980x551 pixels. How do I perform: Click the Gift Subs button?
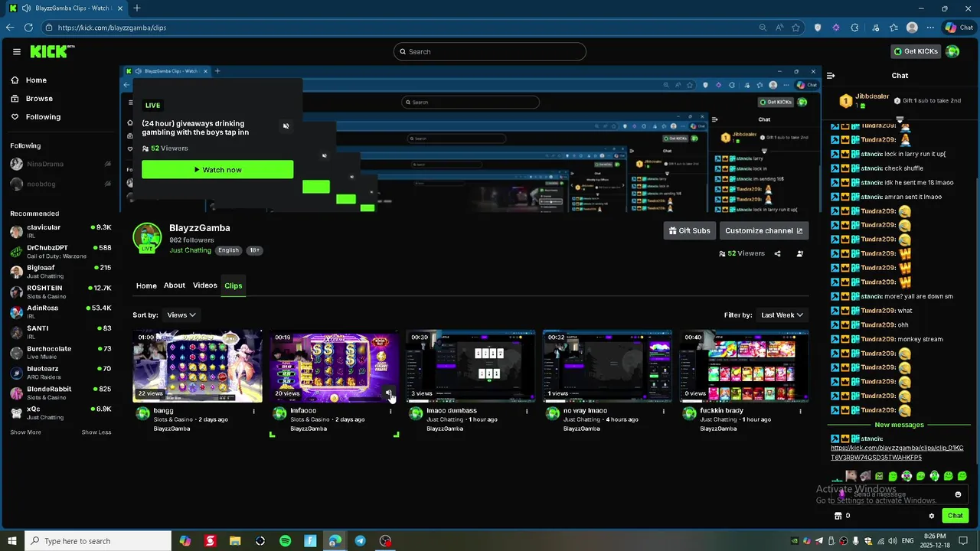coord(690,230)
